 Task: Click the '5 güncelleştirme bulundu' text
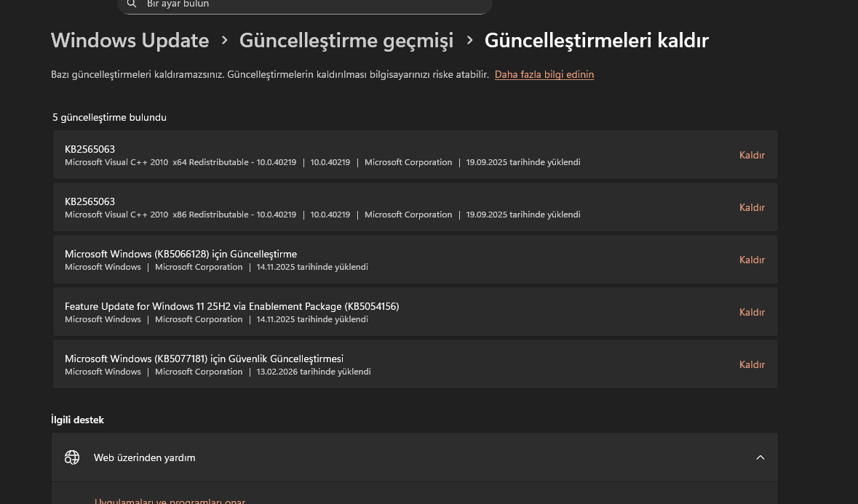coord(109,118)
